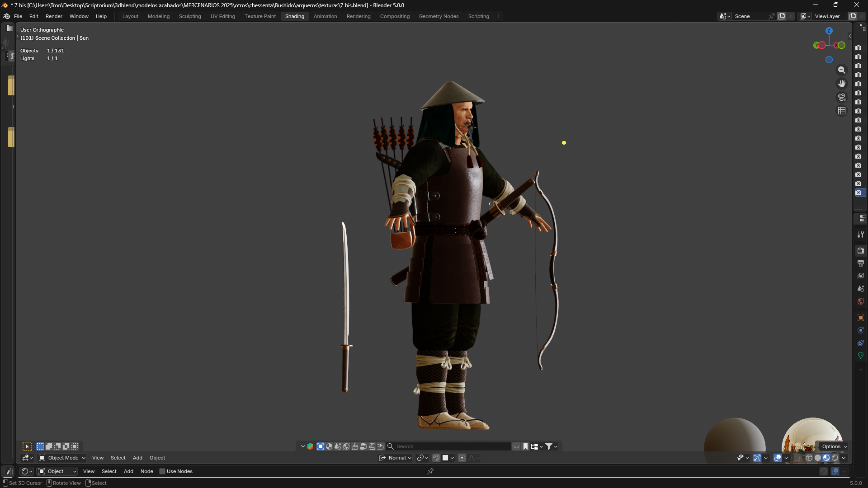Open the Render menu
868x488 pixels.
point(54,16)
